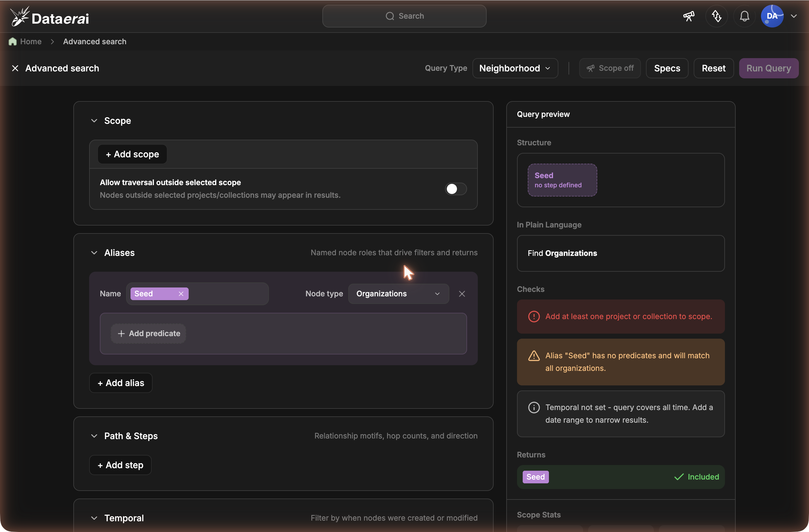
Task: Click the Scope off button
Action: [610, 68]
